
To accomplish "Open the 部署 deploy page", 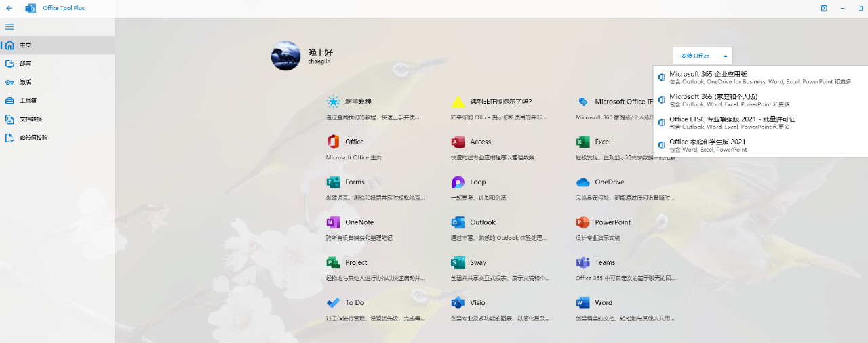I will [x=57, y=64].
